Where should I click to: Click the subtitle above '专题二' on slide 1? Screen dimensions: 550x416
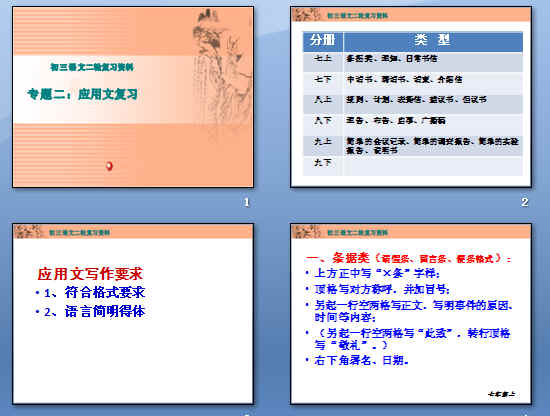92,67
